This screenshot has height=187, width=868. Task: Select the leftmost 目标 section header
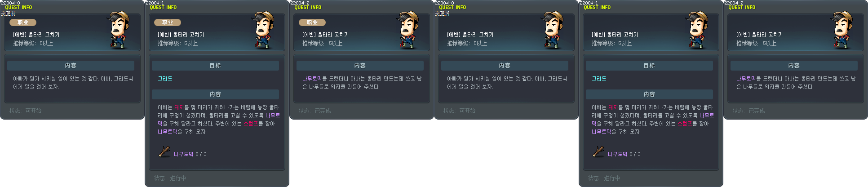click(x=215, y=66)
